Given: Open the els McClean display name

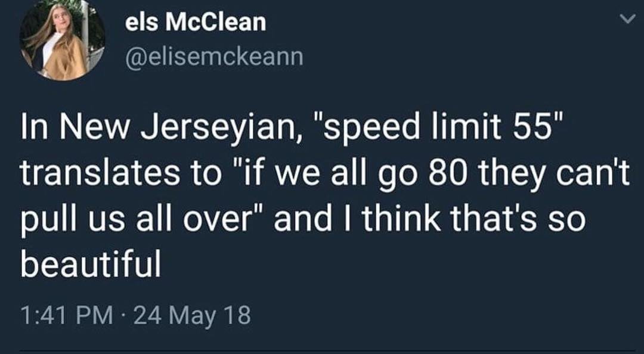Looking at the screenshot, I should (x=196, y=23).
